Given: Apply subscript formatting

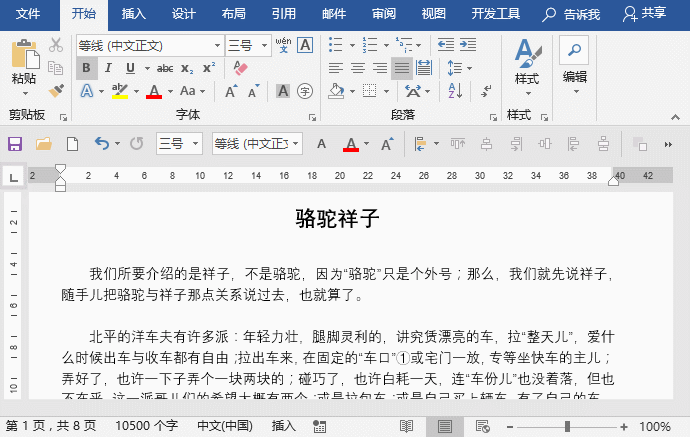Looking at the screenshot, I should point(188,68).
